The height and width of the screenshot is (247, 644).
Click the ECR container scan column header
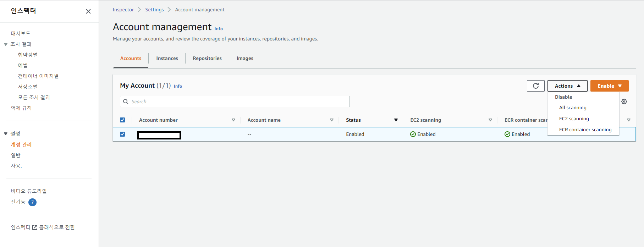click(x=526, y=120)
